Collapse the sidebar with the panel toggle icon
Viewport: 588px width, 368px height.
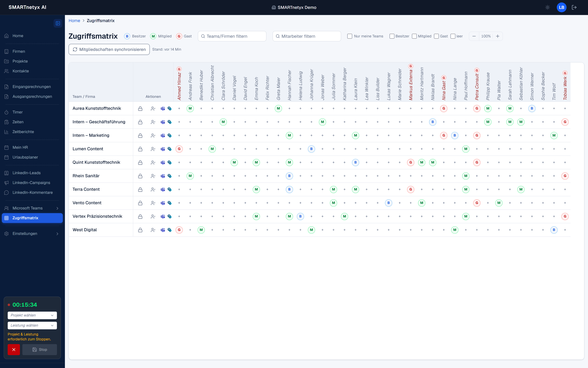click(58, 23)
